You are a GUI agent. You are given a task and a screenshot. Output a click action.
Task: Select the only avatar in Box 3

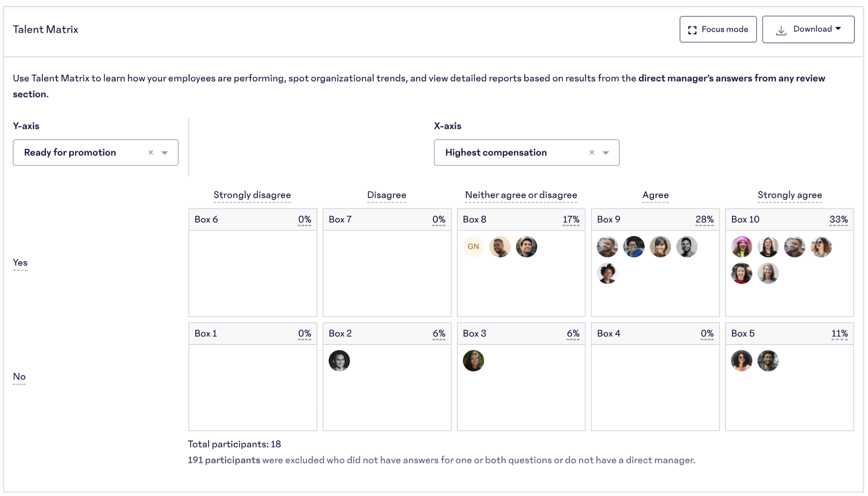pos(473,361)
